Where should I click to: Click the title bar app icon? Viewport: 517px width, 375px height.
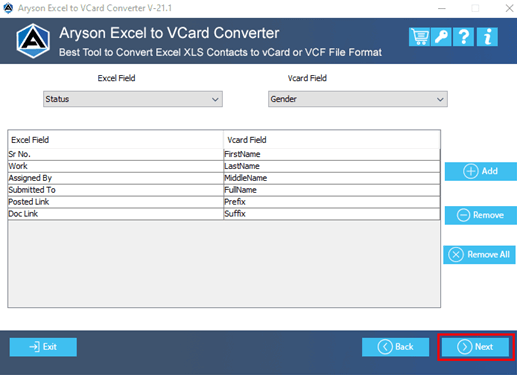click(x=8, y=8)
